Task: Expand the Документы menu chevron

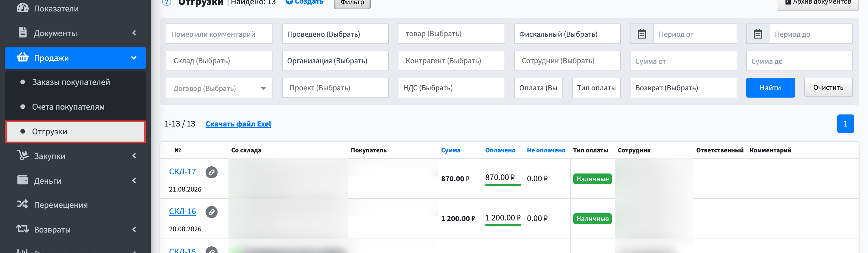Action: (134, 33)
